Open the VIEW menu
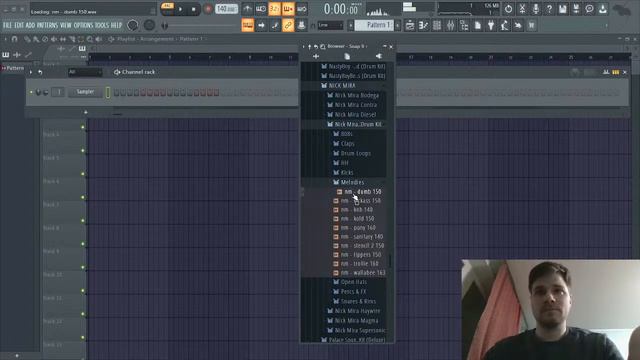The height and width of the screenshot is (360, 640). [66, 25]
